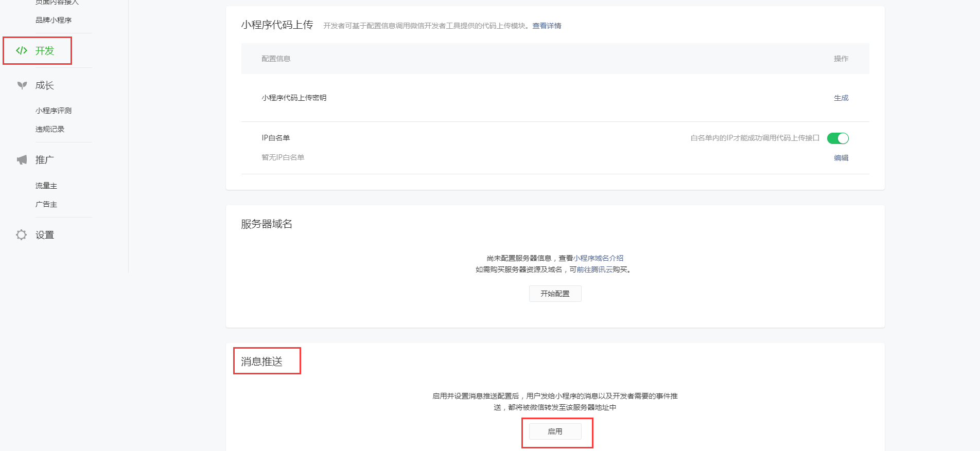Click the 暂无IP白名单 text

[283, 157]
